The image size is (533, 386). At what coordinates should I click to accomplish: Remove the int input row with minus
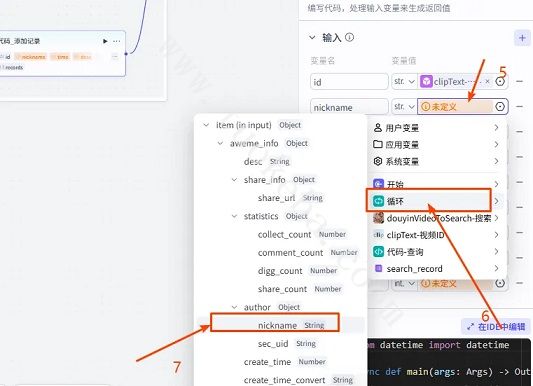point(519,283)
